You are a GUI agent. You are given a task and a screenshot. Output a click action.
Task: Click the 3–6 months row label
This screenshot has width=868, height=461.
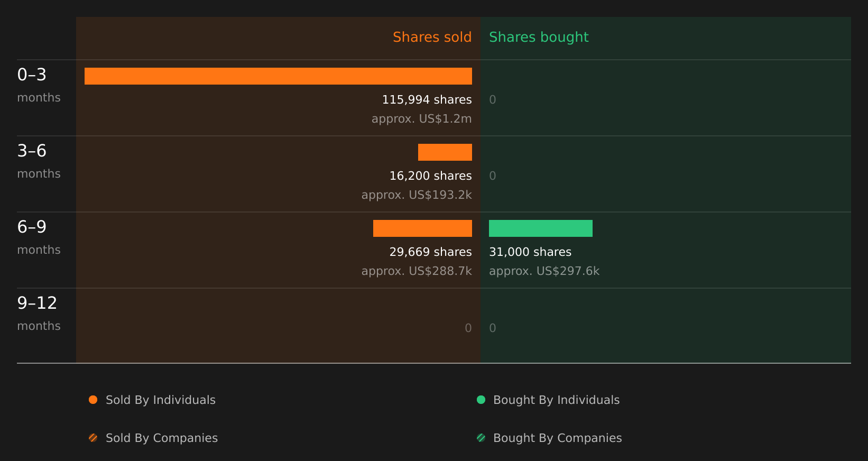pyautogui.click(x=39, y=161)
